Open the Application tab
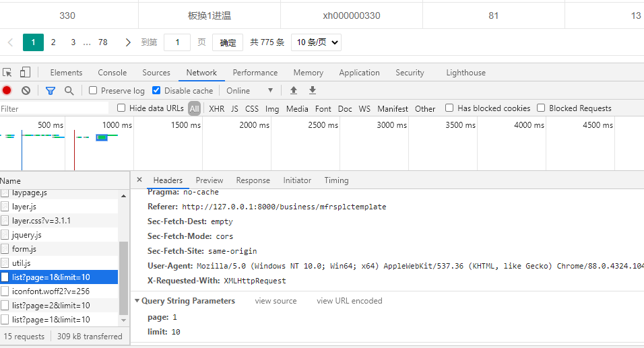Image resolution: width=644 pixels, height=348 pixels. click(x=359, y=73)
